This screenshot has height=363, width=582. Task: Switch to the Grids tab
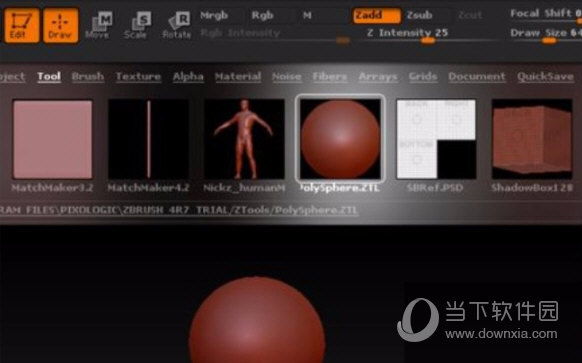click(423, 76)
